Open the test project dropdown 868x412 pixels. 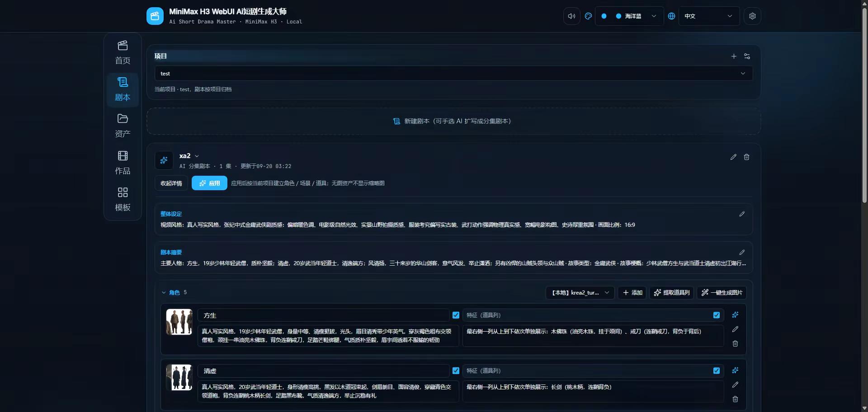click(453, 74)
